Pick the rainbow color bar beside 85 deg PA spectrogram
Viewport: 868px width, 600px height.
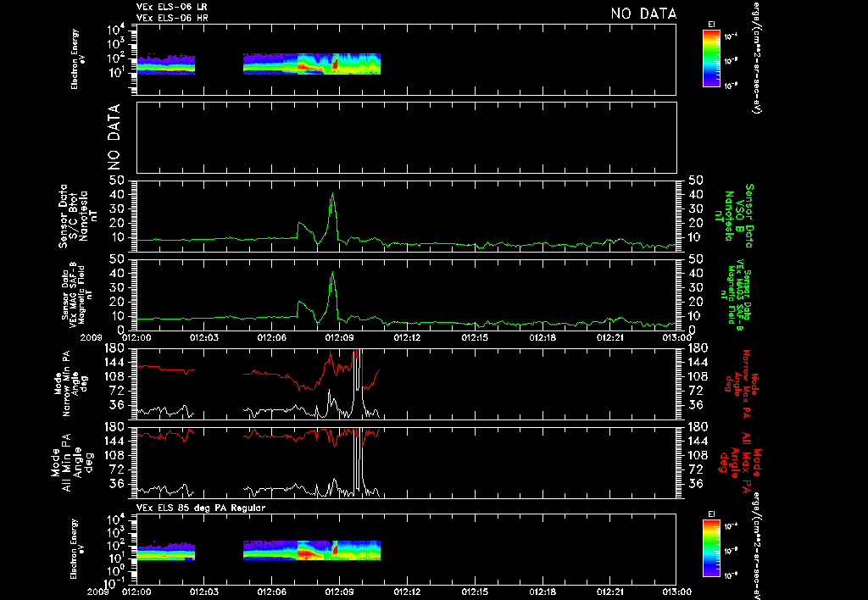[711, 548]
